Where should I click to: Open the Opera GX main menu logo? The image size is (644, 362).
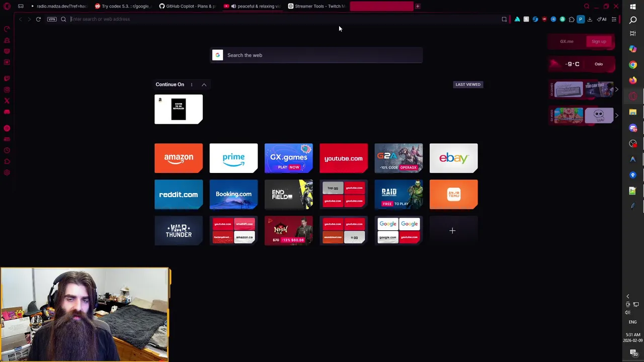tap(7, 6)
